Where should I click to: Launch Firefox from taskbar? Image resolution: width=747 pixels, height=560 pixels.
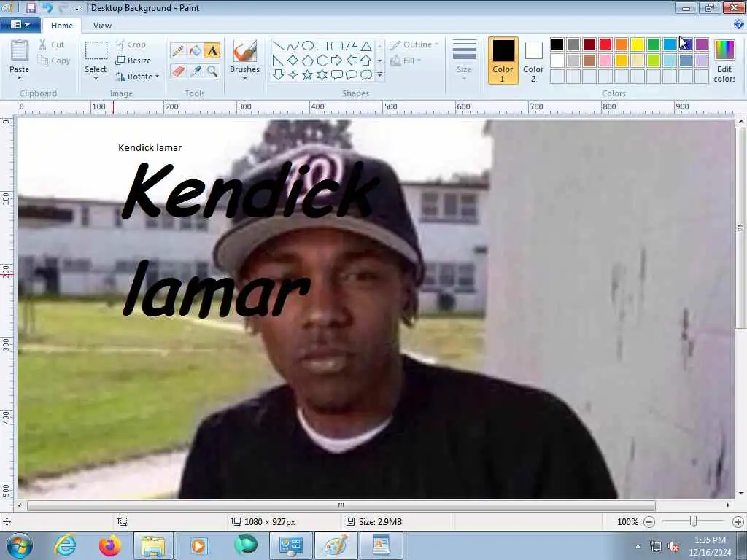point(109,545)
